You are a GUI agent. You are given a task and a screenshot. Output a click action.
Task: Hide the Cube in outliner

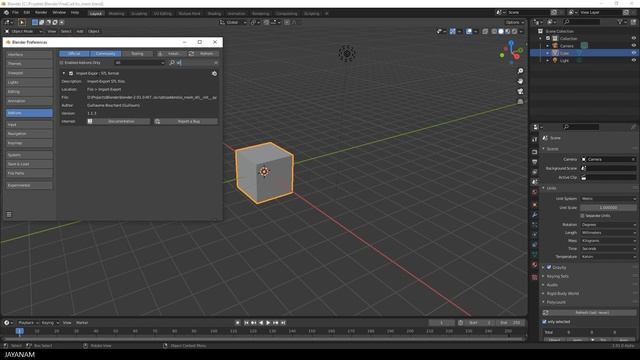click(x=634, y=53)
